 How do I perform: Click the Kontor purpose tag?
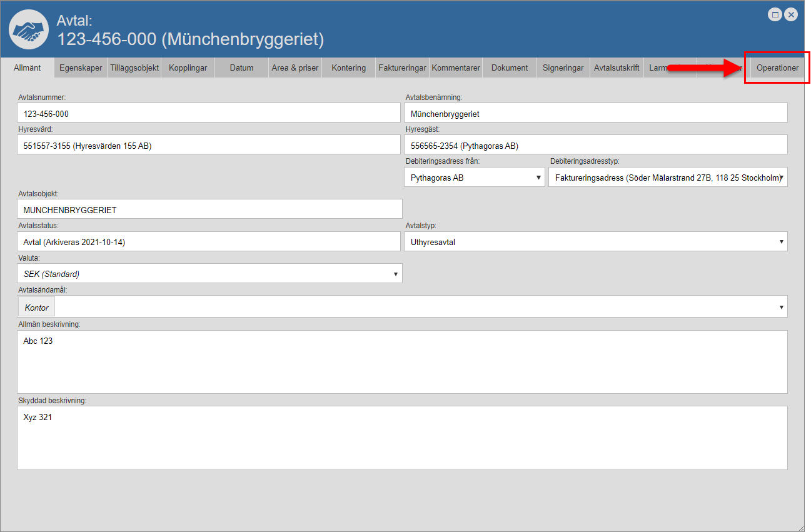[x=37, y=307]
